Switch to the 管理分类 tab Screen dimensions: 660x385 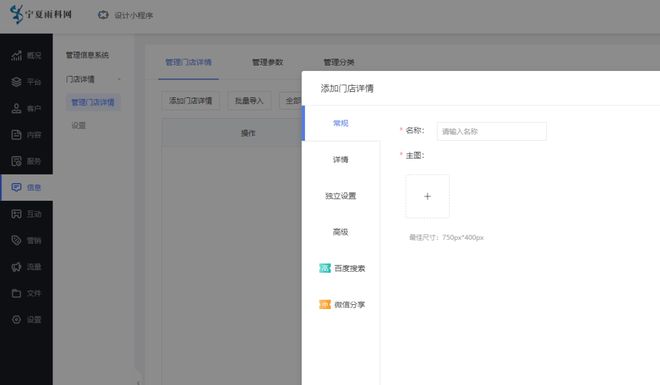[x=338, y=62]
